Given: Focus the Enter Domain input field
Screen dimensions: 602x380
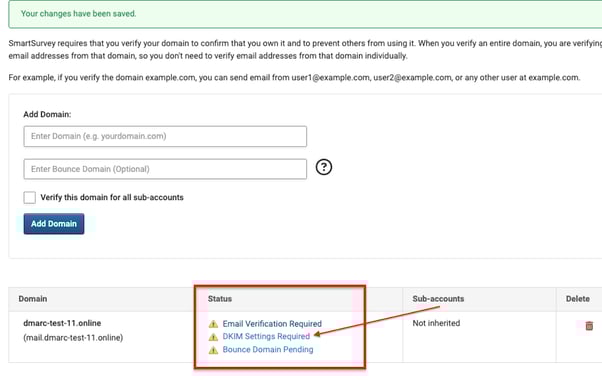Looking at the screenshot, I should pyautogui.click(x=165, y=136).
